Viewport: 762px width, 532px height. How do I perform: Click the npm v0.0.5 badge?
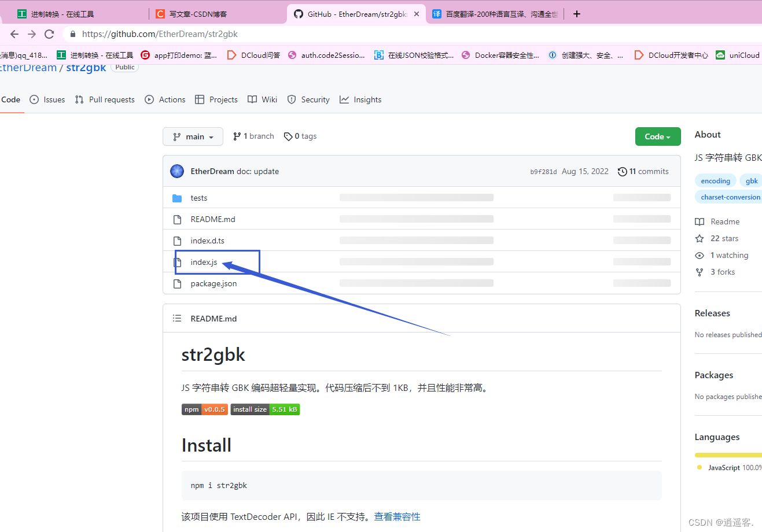click(205, 409)
